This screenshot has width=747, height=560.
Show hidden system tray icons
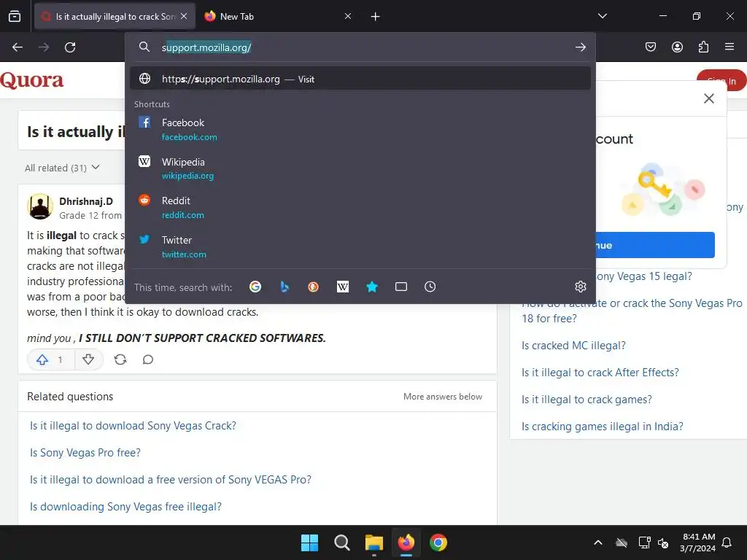tap(598, 542)
